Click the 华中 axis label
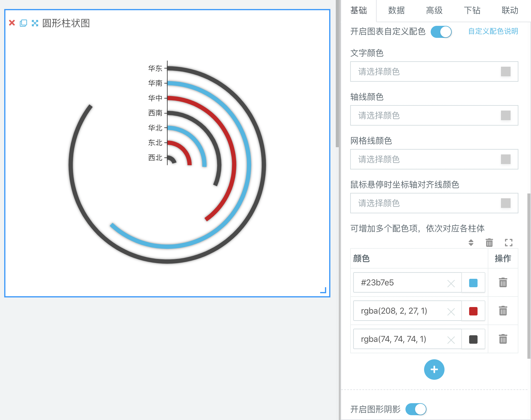The height and width of the screenshot is (420, 531). point(155,98)
